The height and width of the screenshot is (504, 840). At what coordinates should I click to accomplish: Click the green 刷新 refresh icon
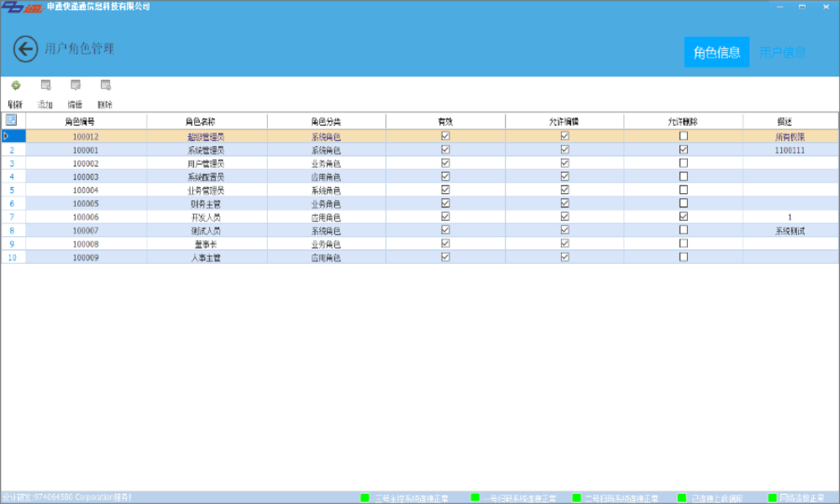(x=15, y=86)
